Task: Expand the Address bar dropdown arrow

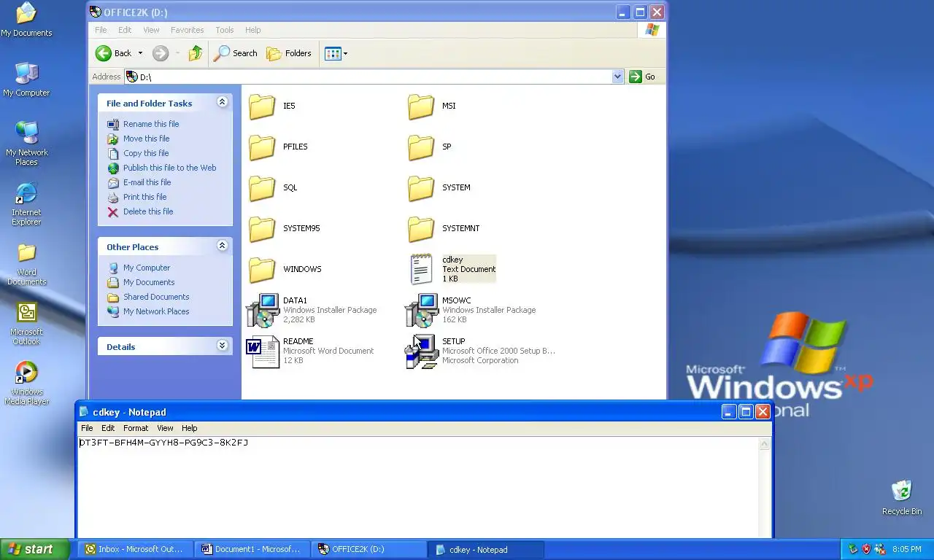Action: pos(618,77)
